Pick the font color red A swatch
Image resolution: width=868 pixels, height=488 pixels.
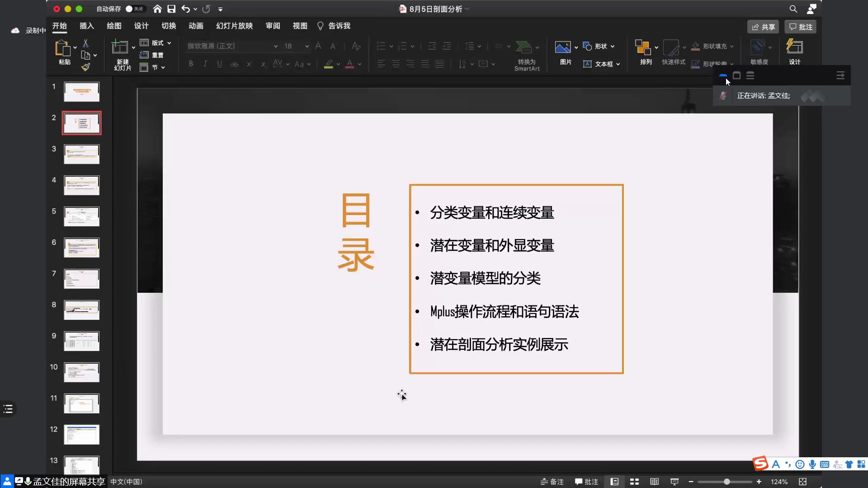349,64
